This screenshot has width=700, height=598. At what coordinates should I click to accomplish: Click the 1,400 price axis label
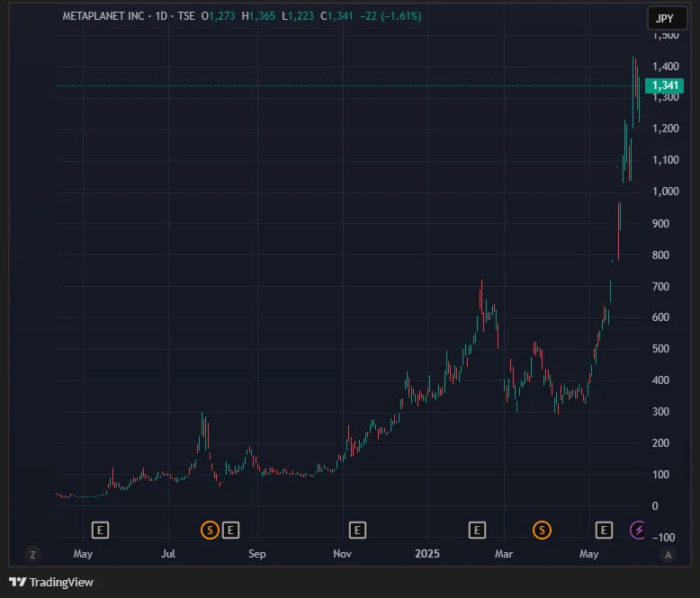point(666,67)
